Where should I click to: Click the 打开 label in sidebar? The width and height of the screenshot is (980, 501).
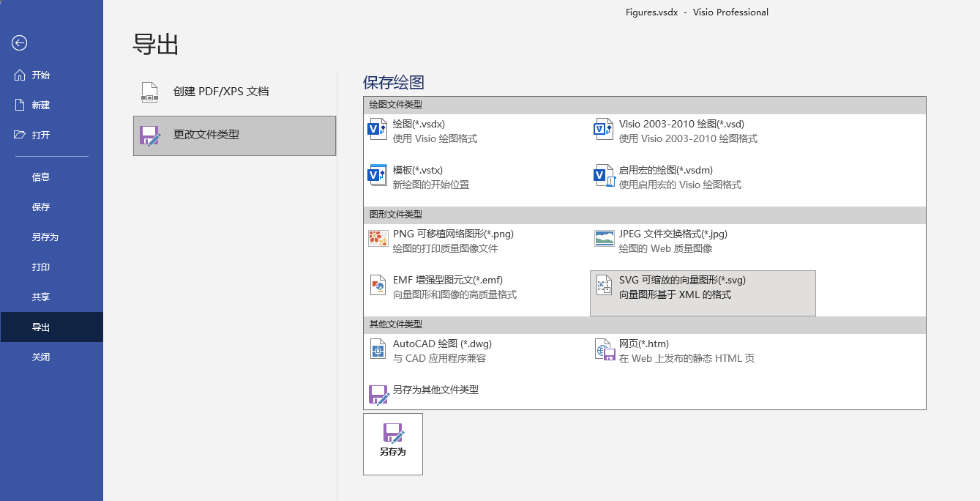tap(41, 135)
